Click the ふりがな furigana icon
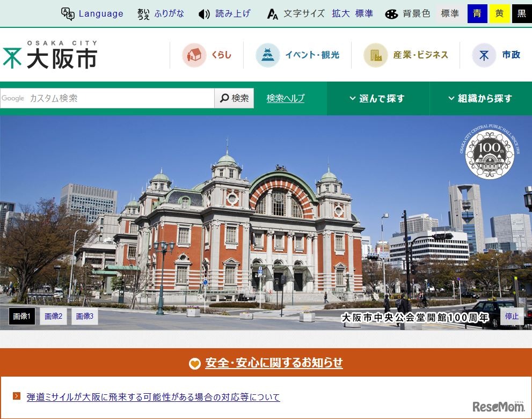Screen dimensions: 532x419 tap(143, 14)
